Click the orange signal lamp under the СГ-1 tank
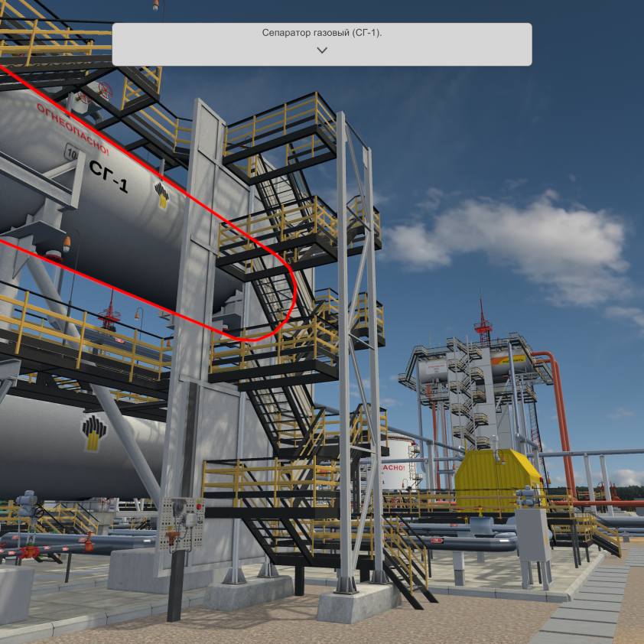 click(x=66, y=243)
